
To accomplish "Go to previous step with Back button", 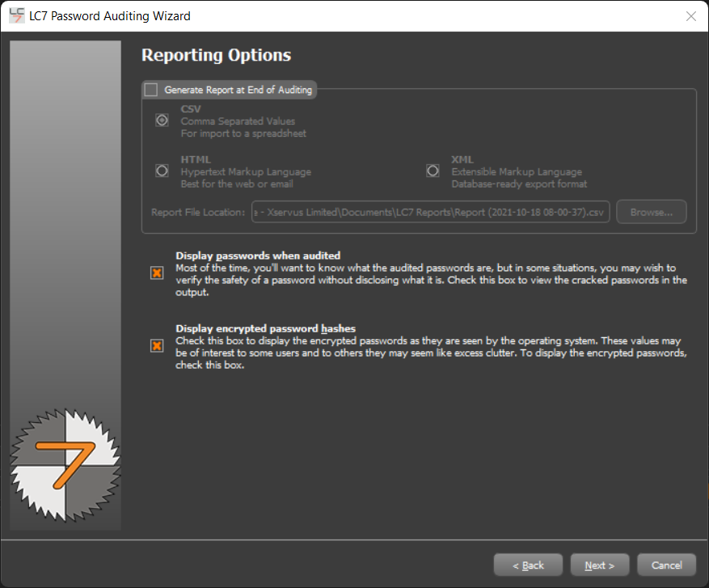I will pos(528,565).
